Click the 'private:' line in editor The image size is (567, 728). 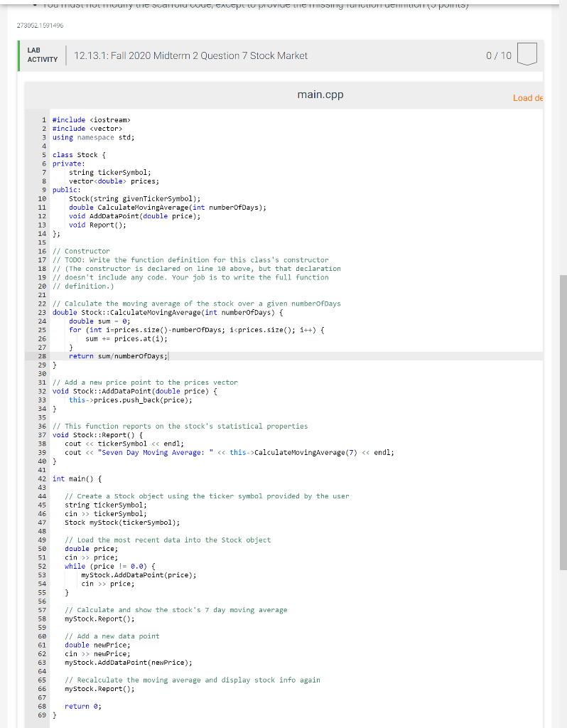point(69,164)
